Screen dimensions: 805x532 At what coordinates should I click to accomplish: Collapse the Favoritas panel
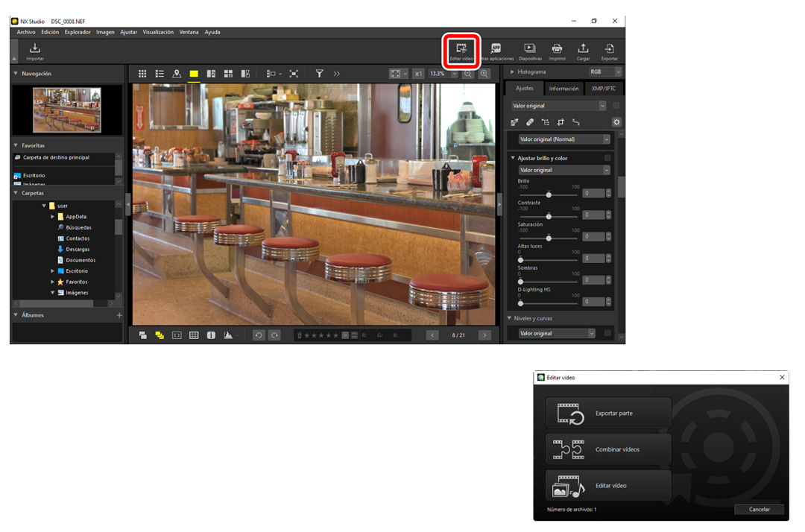(x=16, y=145)
